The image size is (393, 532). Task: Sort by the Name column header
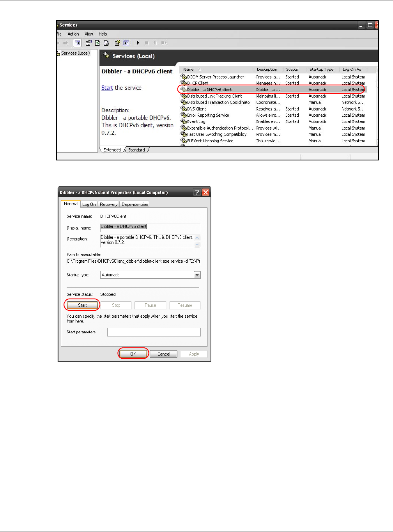[216, 69]
